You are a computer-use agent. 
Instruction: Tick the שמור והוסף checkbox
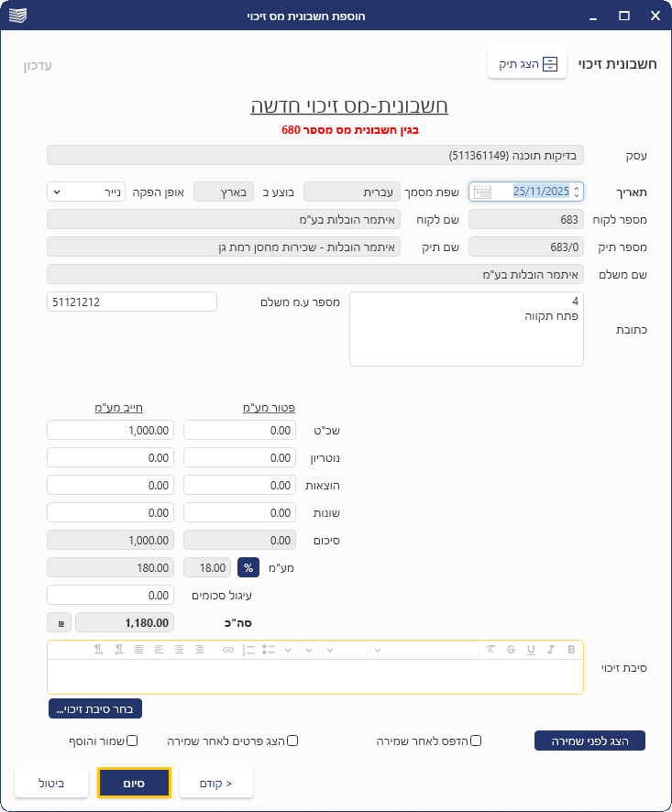tap(132, 741)
